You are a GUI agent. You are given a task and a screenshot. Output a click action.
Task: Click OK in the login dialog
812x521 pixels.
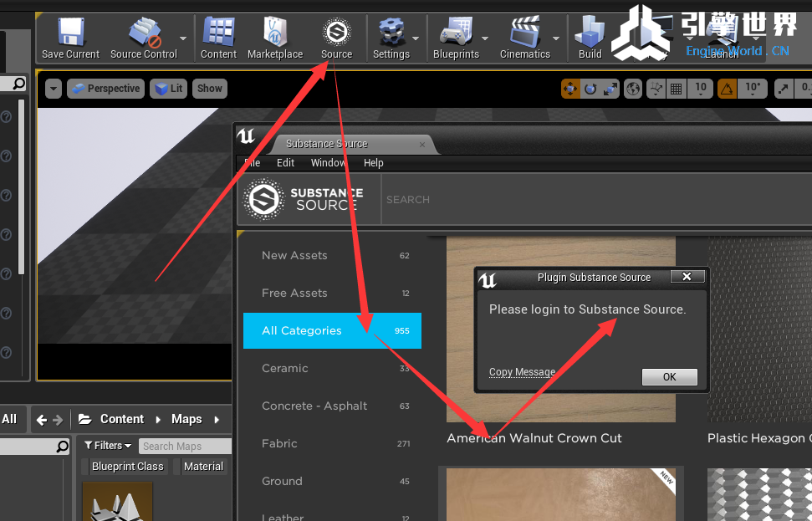(670, 377)
